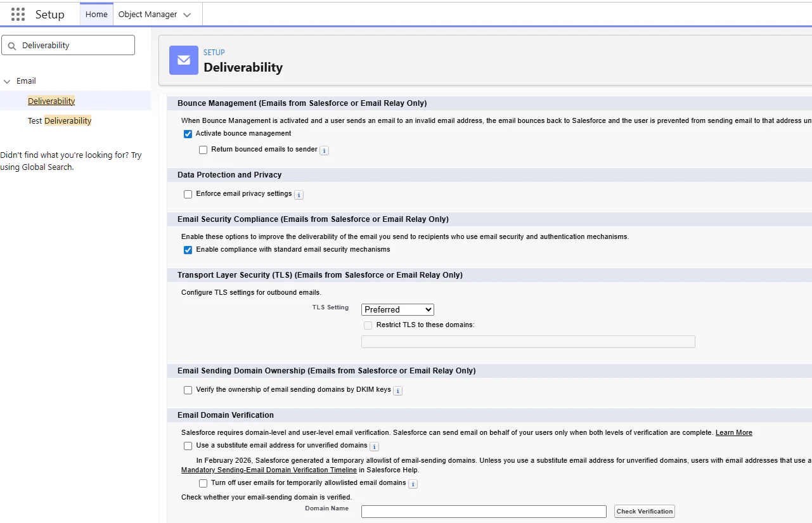Select Deliverability in the sidebar tree

coord(51,101)
